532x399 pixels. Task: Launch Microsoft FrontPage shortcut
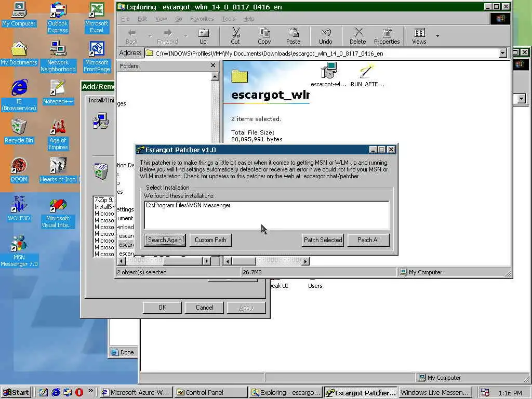(x=97, y=56)
